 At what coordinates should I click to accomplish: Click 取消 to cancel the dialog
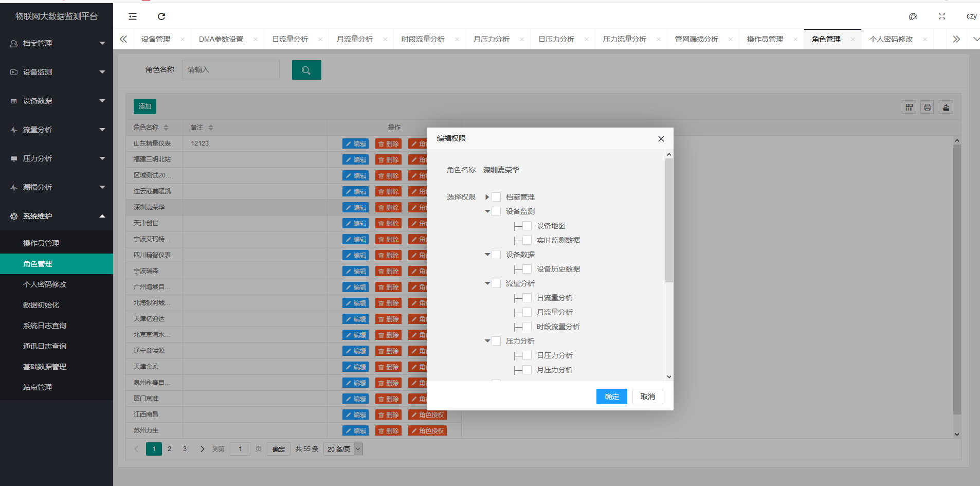point(647,397)
